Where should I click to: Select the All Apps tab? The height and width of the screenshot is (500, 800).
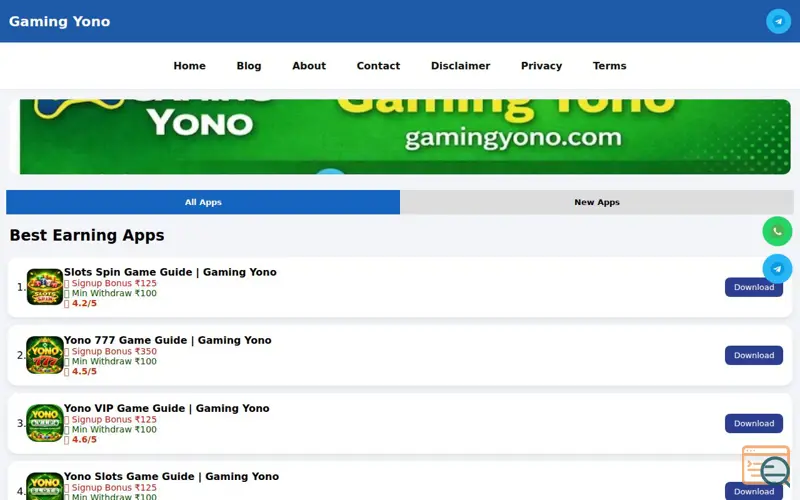point(203,202)
